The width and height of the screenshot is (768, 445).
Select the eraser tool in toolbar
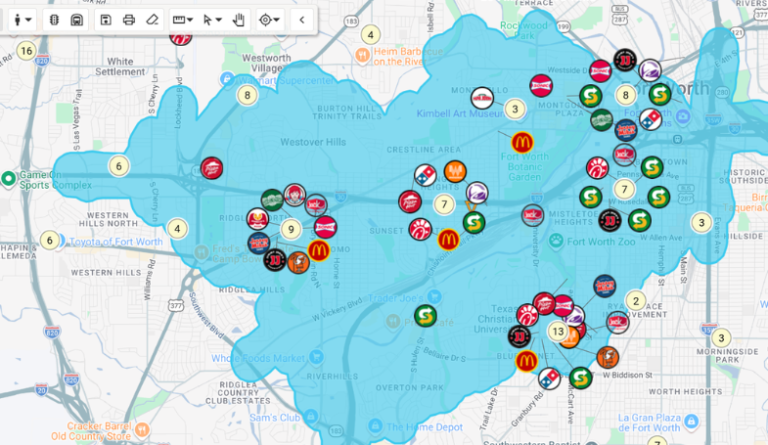(152, 20)
